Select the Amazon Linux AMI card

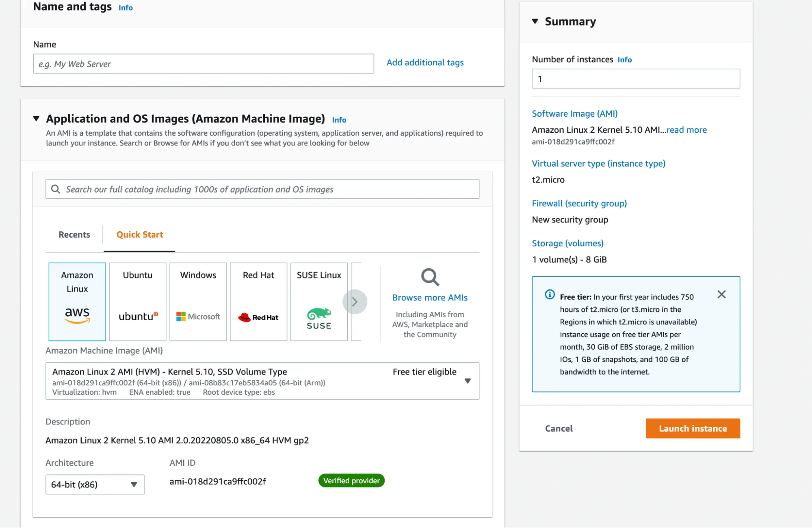click(x=77, y=302)
